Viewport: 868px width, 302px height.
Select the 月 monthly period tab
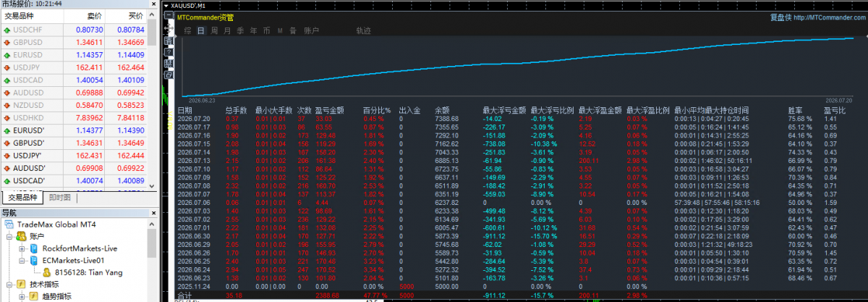[227, 30]
